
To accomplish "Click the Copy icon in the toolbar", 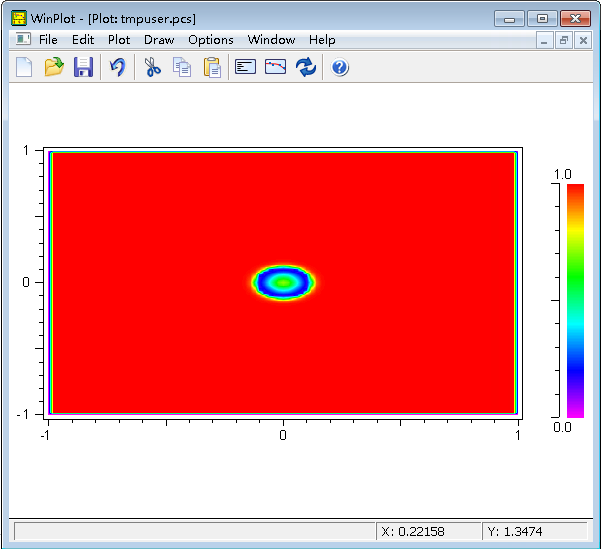I will coord(182,67).
